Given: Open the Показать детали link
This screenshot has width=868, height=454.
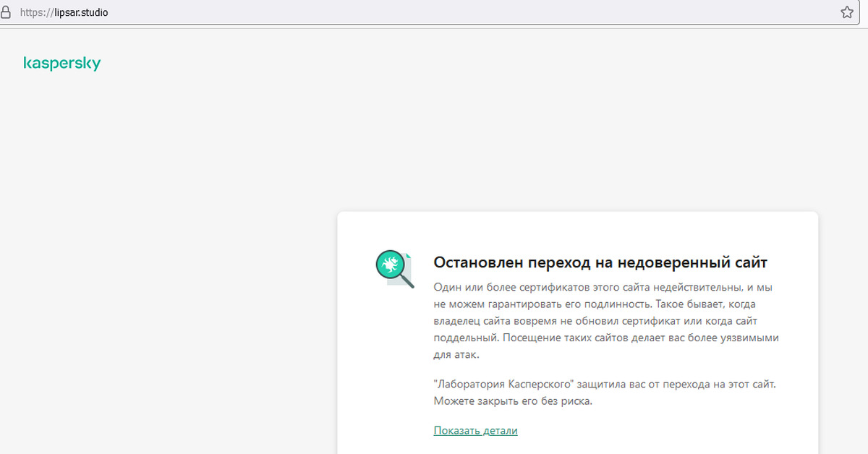Looking at the screenshot, I should [475, 431].
